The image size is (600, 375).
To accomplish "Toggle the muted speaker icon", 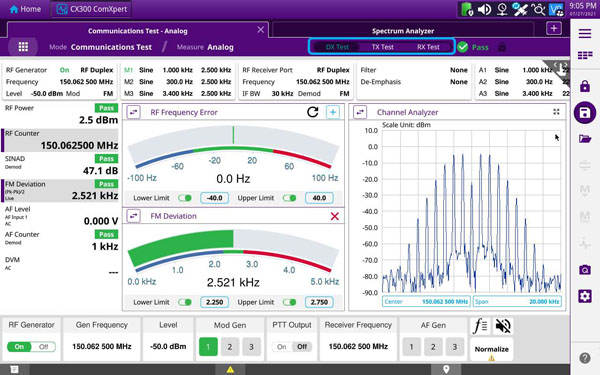I will point(503,326).
